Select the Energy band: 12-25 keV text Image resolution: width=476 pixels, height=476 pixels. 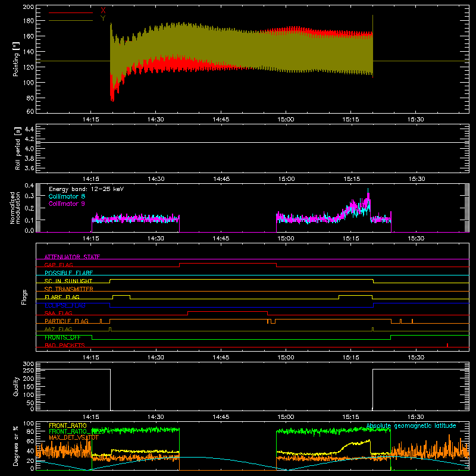[x=86, y=189]
